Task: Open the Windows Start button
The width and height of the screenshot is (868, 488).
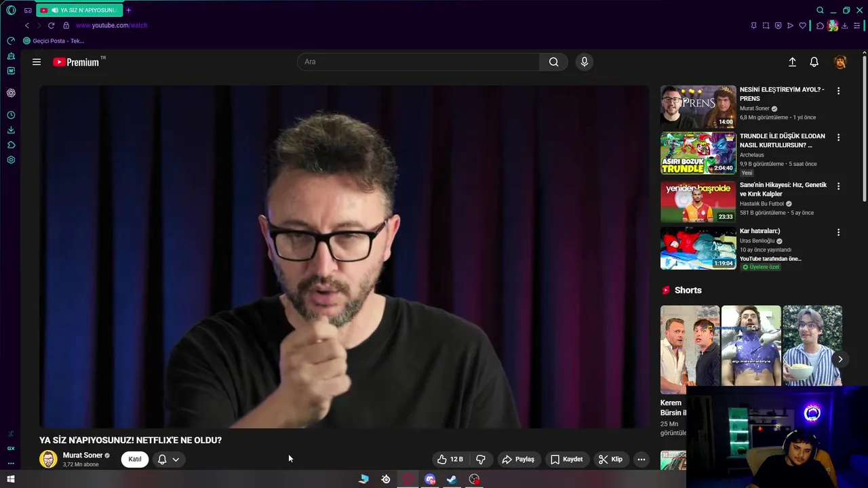Action: coord(11,479)
